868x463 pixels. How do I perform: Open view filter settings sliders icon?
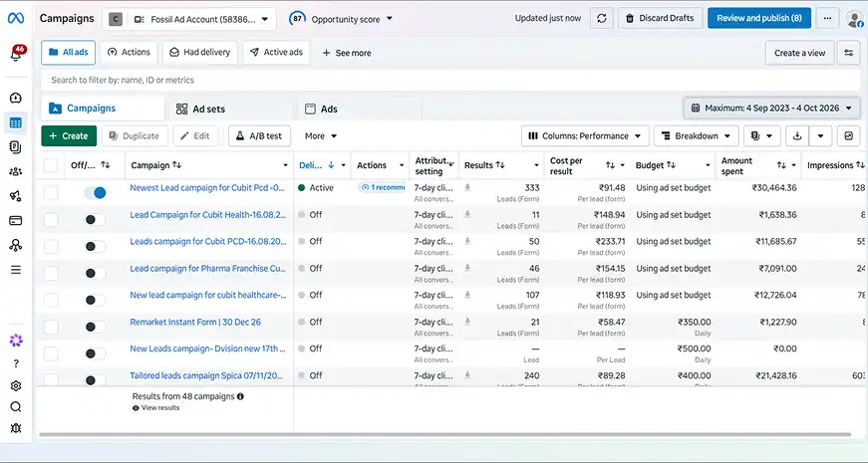click(x=849, y=53)
